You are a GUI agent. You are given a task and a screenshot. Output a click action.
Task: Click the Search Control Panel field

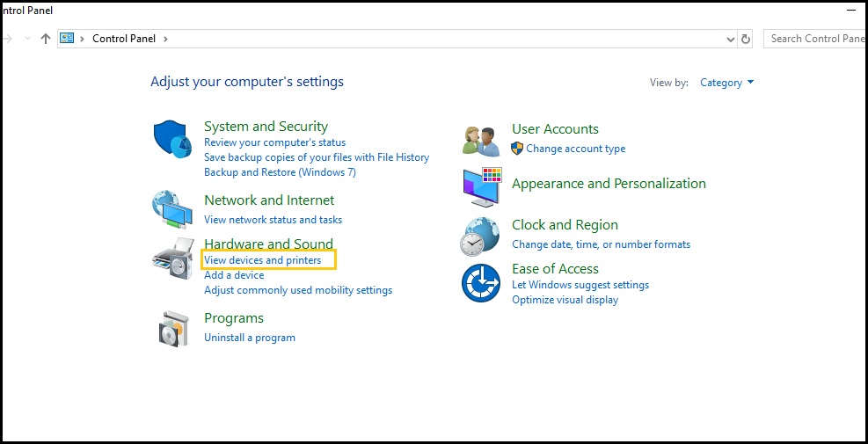pos(816,39)
